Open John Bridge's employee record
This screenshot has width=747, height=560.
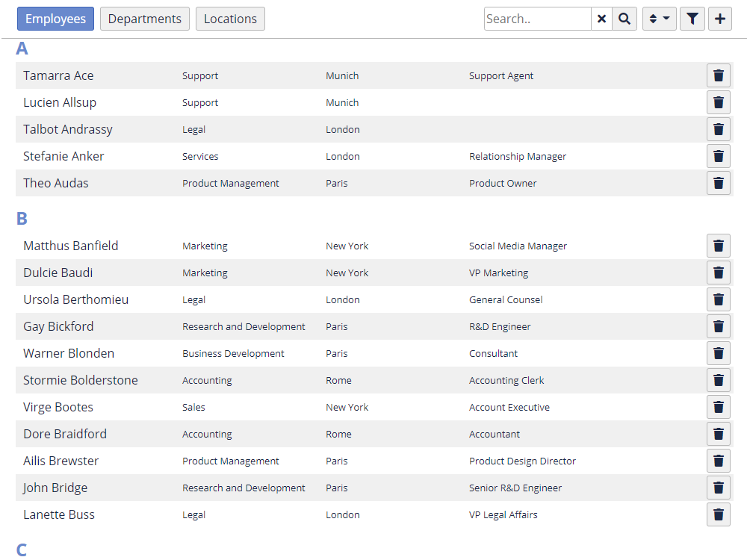coord(55,488)
